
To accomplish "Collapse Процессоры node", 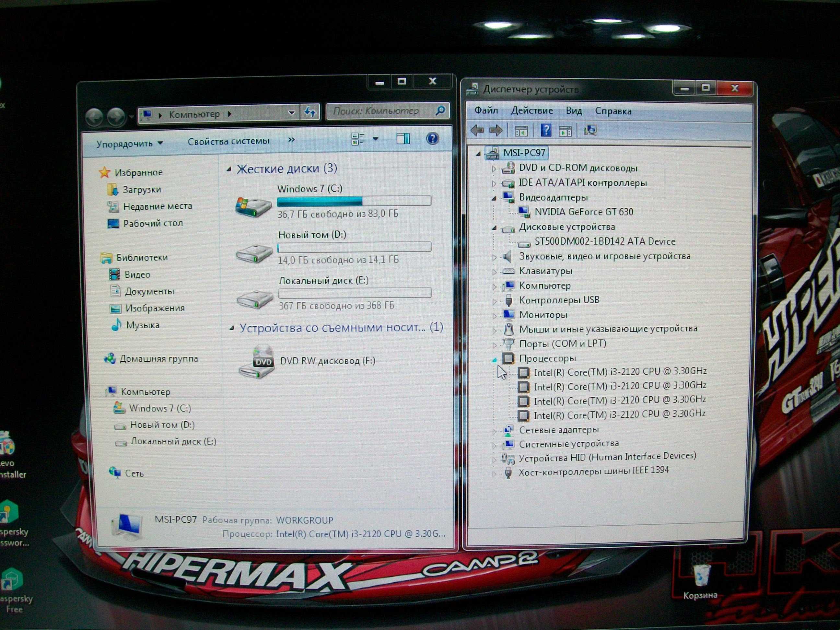I will pos(494,359).
